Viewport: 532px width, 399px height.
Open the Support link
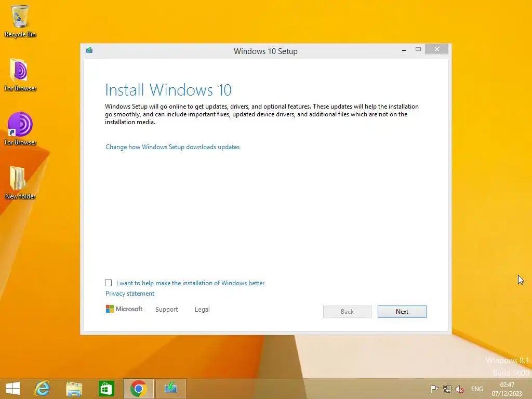[x=167, y=310]
